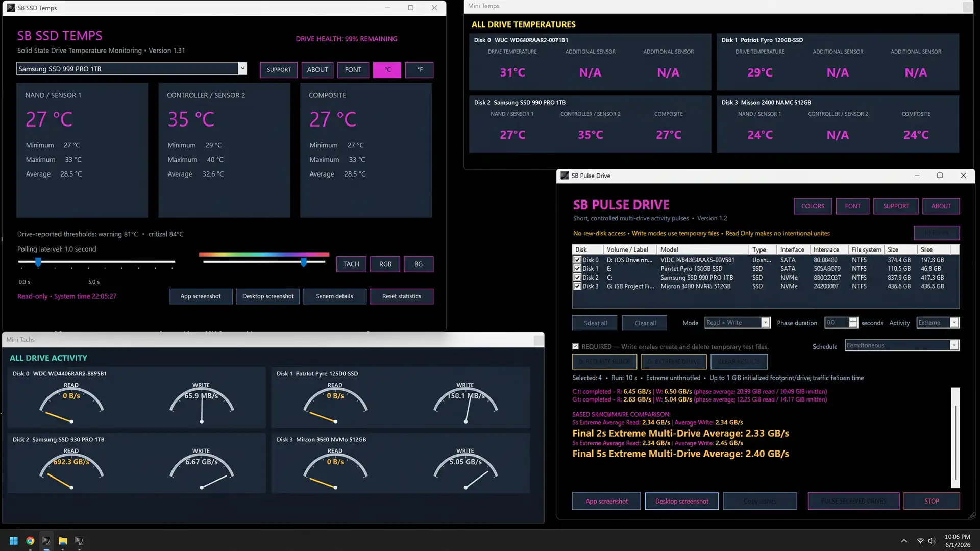
Task: Click SB Pulse Drive title bar icon
Action: (565, 176)
